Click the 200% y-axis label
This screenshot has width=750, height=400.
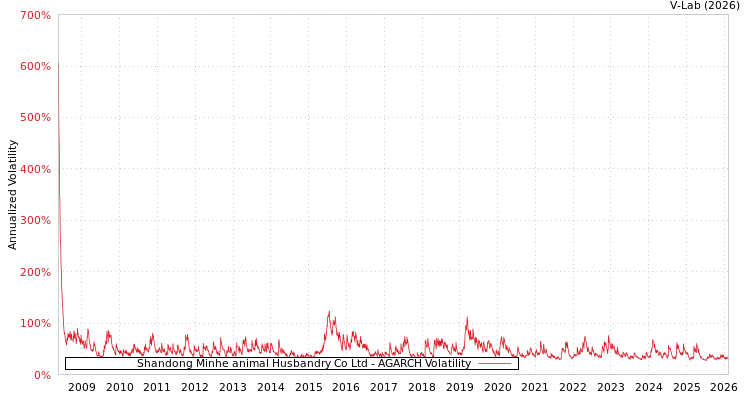pos(35,272)
